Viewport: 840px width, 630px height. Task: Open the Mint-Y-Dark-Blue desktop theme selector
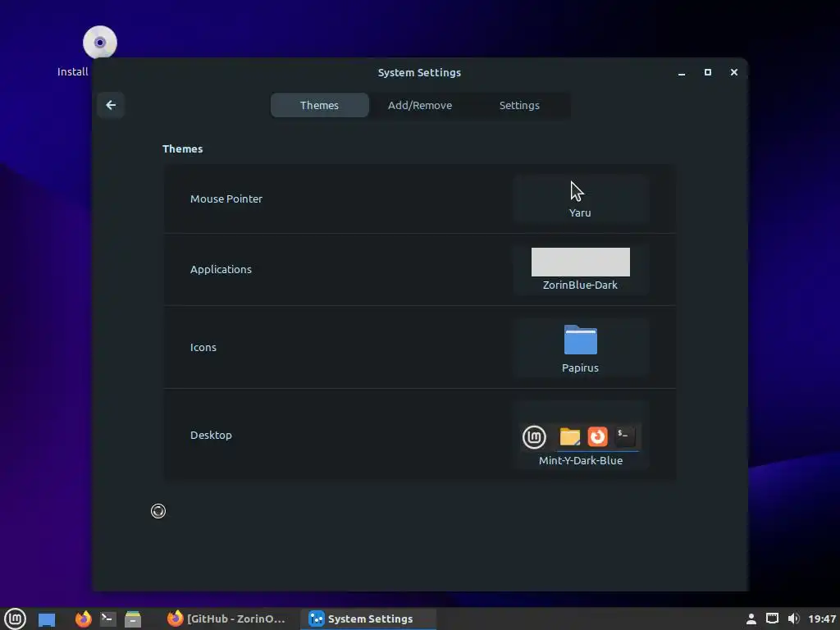point(580,435)
